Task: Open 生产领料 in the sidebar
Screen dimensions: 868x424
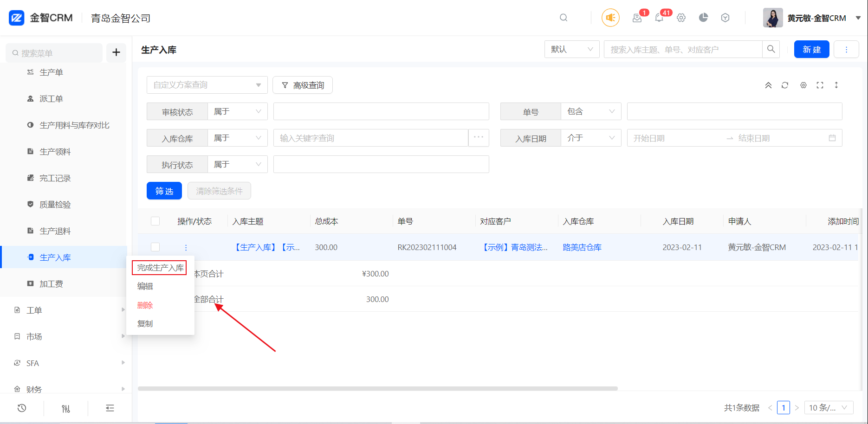Action: 55,152
